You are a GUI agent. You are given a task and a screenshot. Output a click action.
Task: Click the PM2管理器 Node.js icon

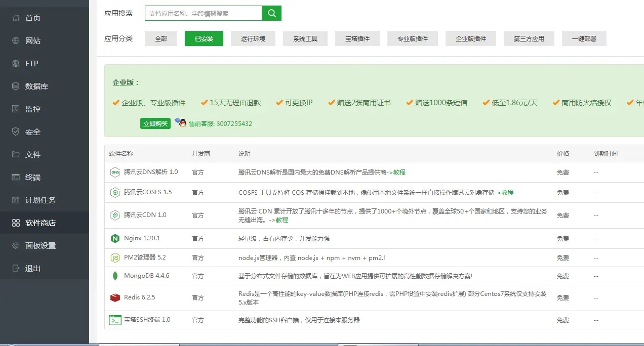tap(115, 257)
